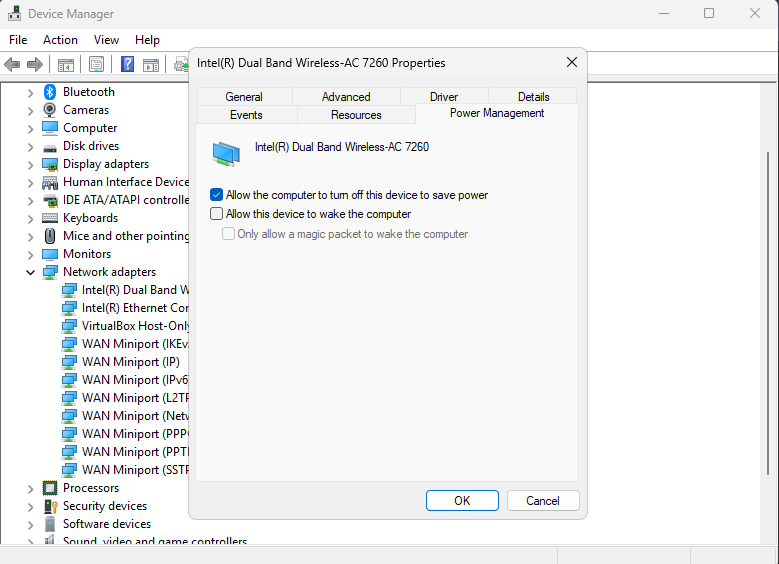Viewport: 779px width, 564px height.
Task: Click the Back arrow in toolbar
Action: coord(12,65)
